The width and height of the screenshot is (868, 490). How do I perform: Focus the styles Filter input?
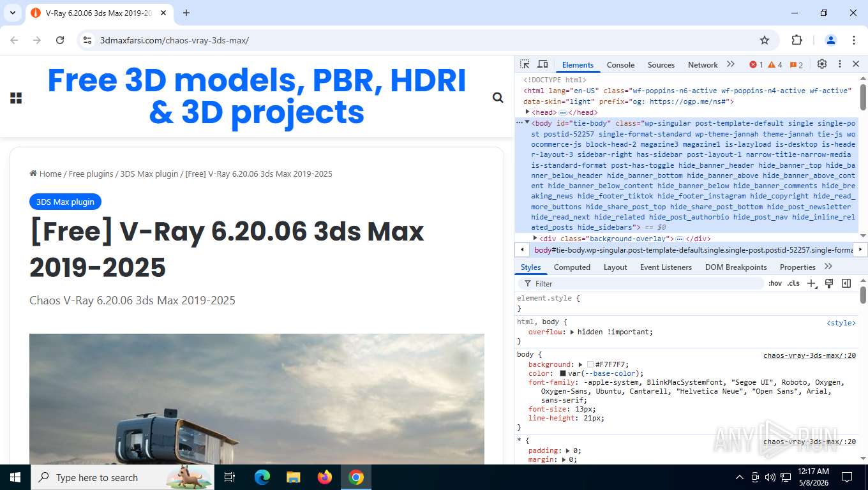pos(641,283)
